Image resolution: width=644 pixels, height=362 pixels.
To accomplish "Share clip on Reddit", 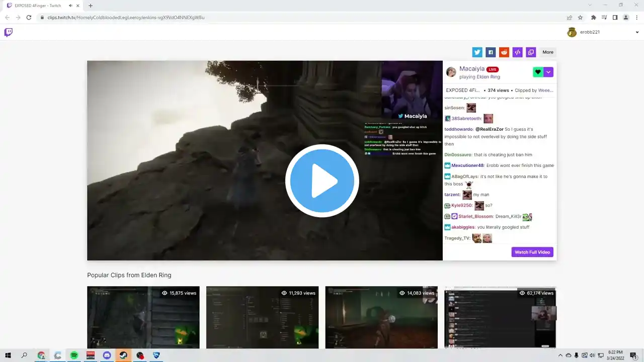I will 504,52.
